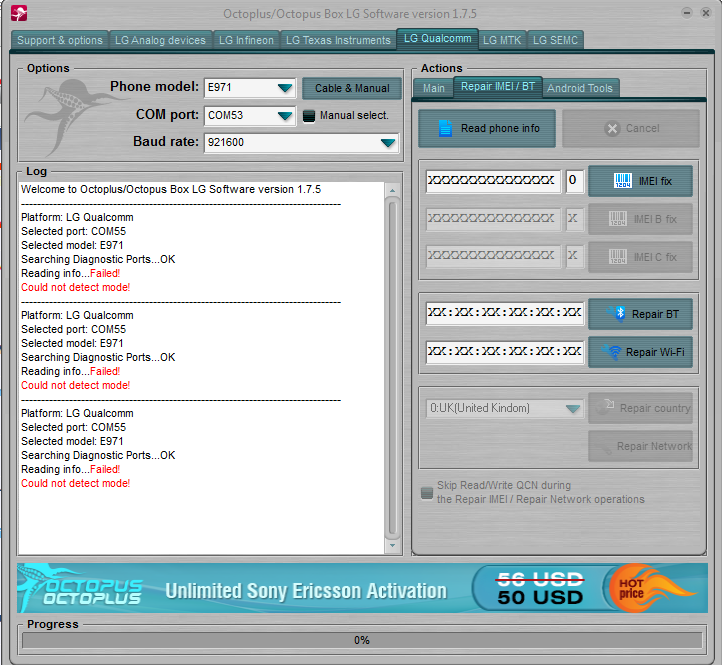Image resolution: width=722 pixels, height=665 pixels.
Task: Click the log vertical scrollbar track
Action: click(392, 368)
